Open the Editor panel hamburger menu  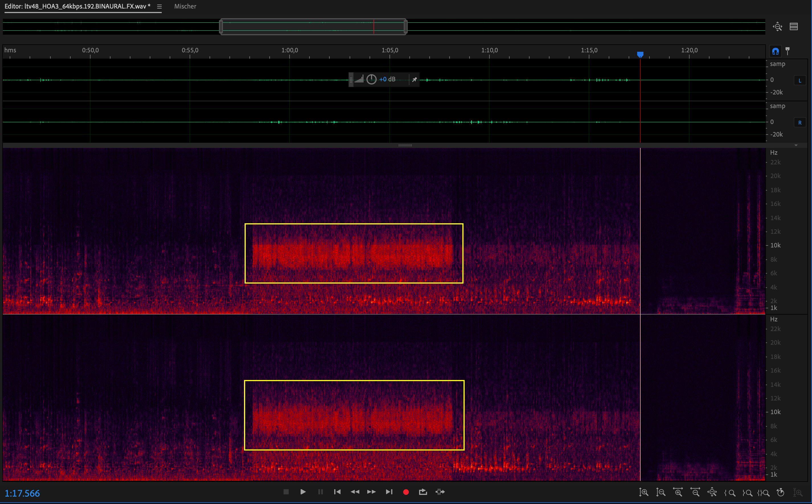[159, 7]
